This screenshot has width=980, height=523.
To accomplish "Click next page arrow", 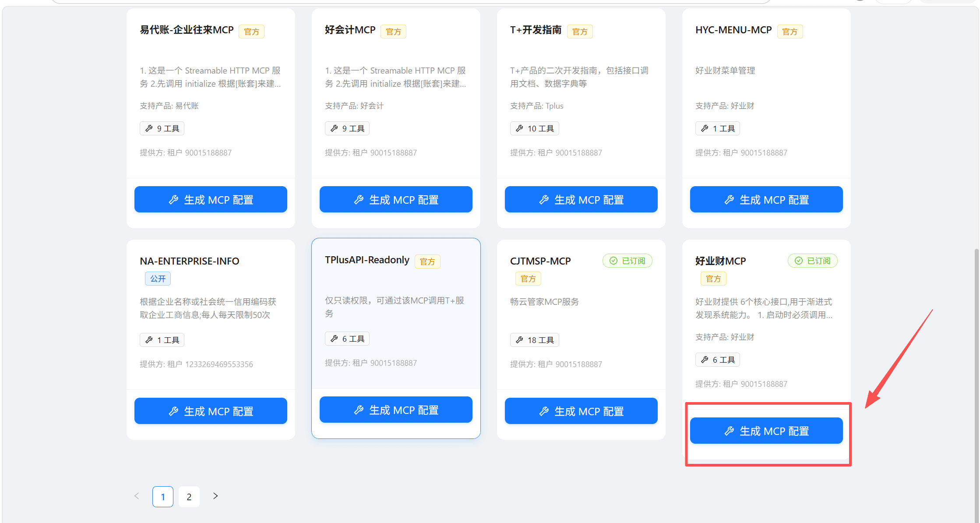I will click(x=215, y=496).
